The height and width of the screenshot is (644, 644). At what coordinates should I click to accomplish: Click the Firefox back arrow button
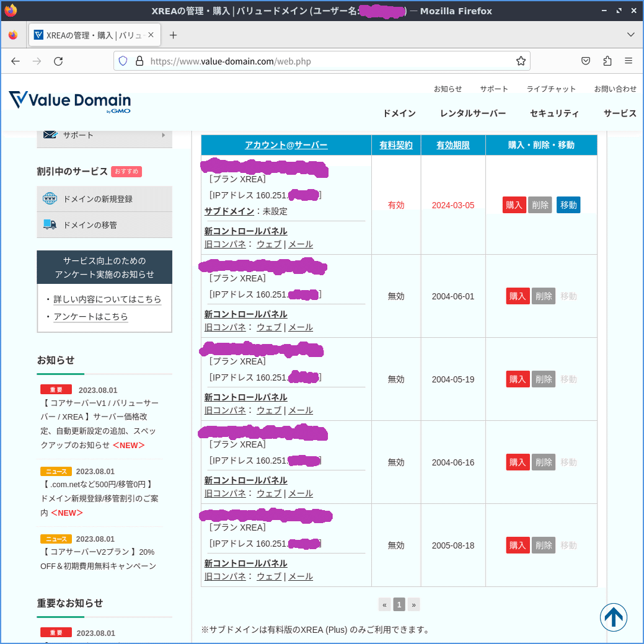[x=15, y=61]
